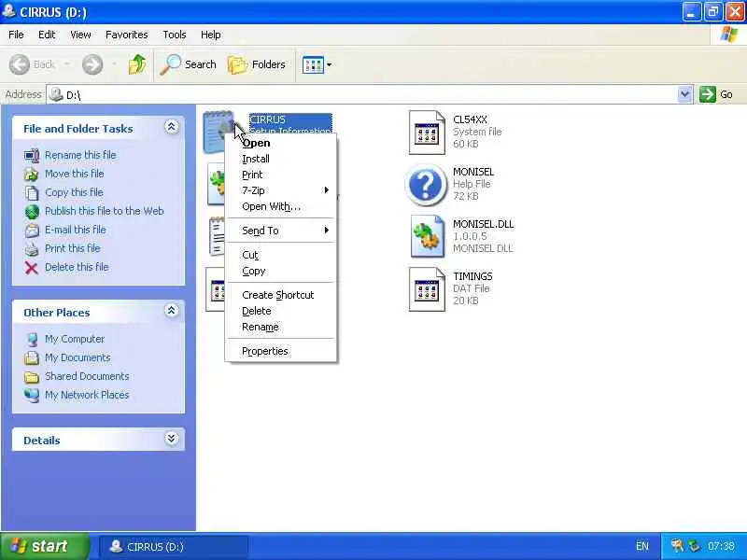Click the EN language indicator
This screenshot has width=747, height=560.
coord(642,546)
